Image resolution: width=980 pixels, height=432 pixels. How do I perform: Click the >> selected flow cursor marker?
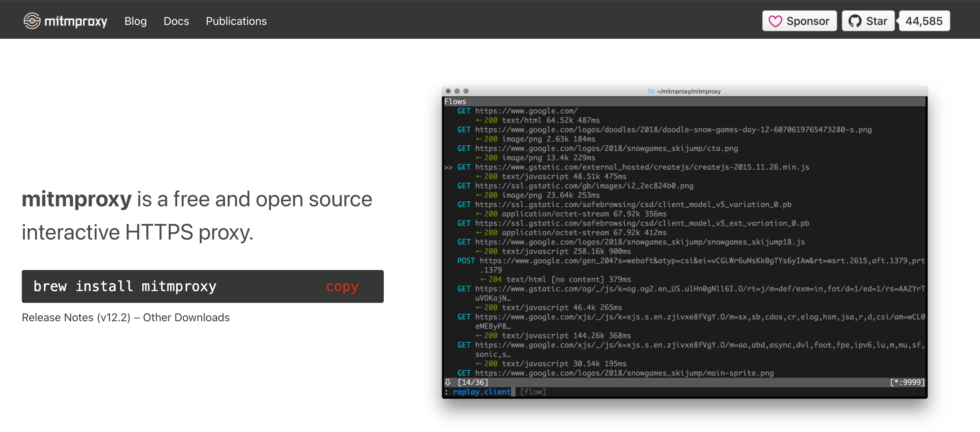point(448,168)
